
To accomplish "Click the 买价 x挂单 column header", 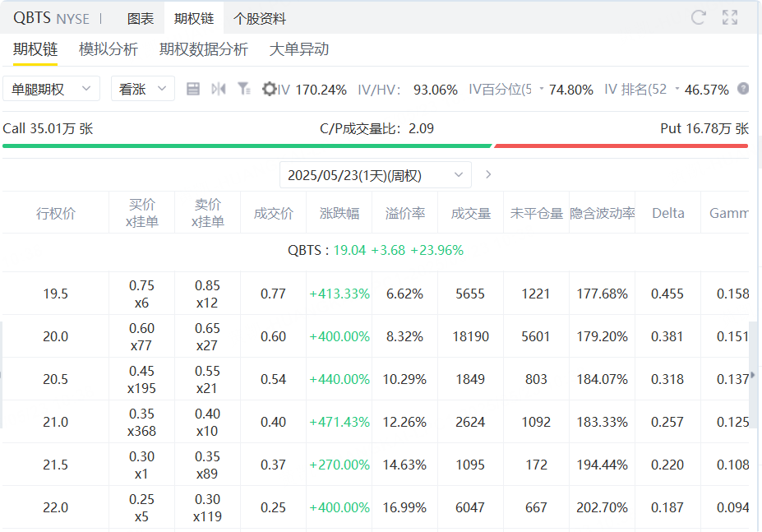I will [x=142, y=213].
